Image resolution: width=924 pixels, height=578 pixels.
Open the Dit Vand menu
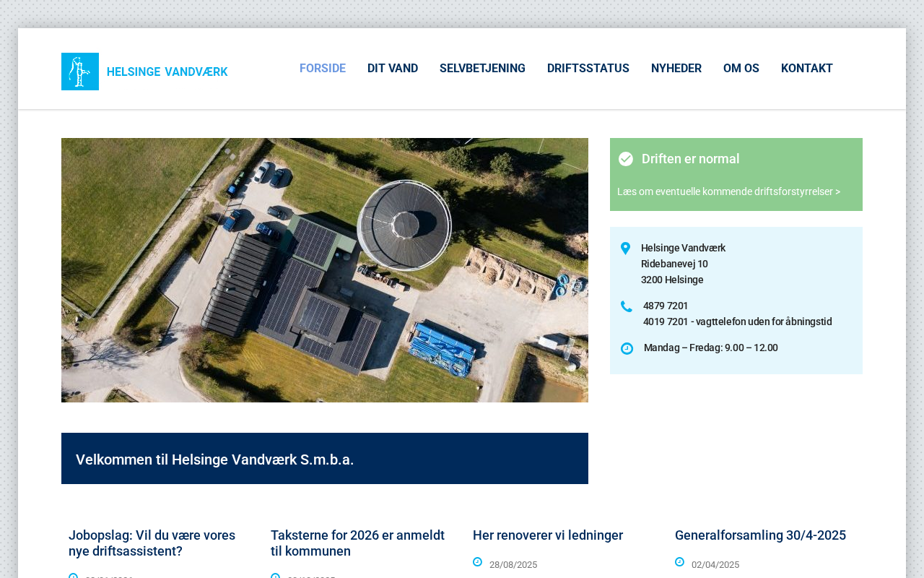393,69
